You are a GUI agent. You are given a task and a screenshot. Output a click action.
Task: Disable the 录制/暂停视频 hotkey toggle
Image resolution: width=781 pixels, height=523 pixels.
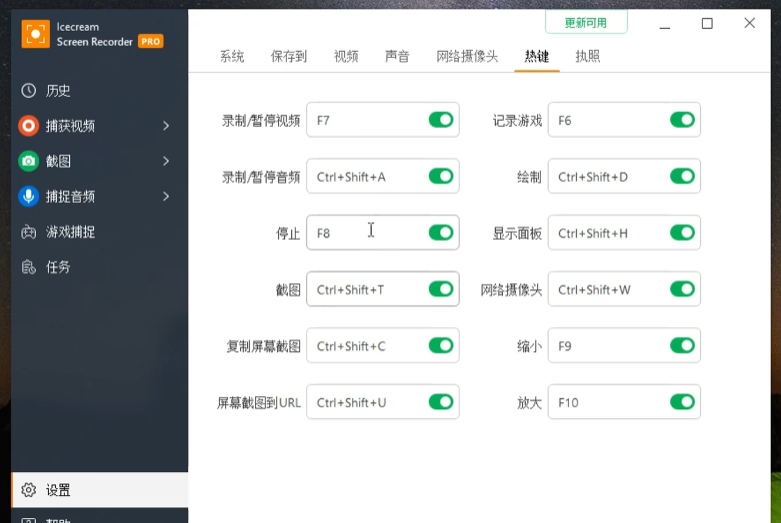click(x=441, y=120)
